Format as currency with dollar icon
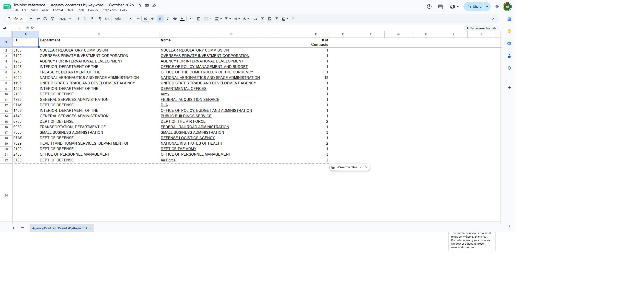Image resolution: width=644 pixels, height=290 pixels. coord(78,19)
